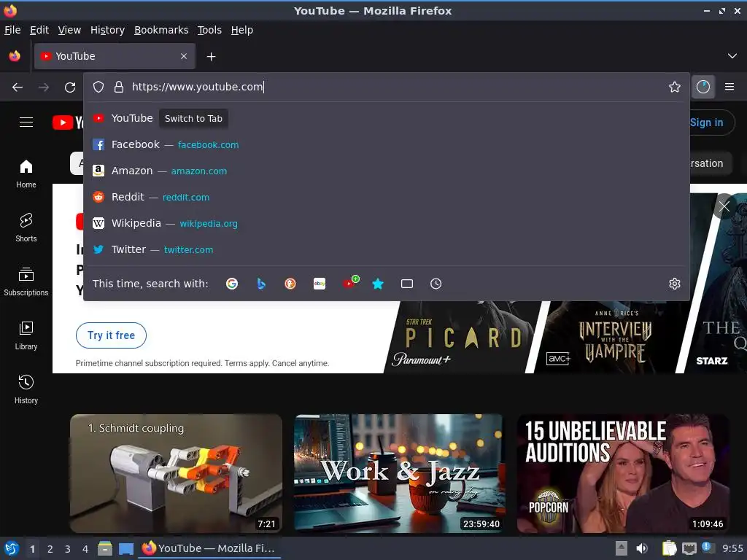The image size is (747, 560).
Task: Add YouTube search engine icon
Action: pyautogui.click(x=350, y=282)
